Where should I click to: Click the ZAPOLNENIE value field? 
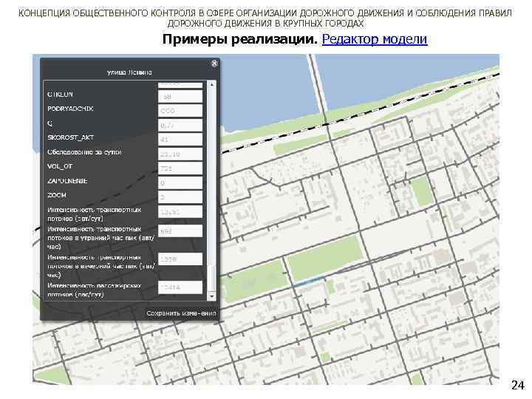[x=180, y=183]
